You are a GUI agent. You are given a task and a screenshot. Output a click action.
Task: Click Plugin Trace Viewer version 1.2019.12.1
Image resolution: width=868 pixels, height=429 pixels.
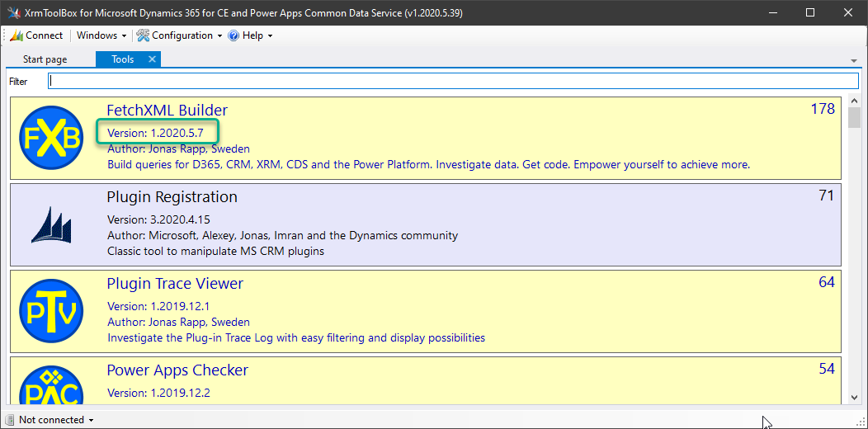click(x=158, y=306)
